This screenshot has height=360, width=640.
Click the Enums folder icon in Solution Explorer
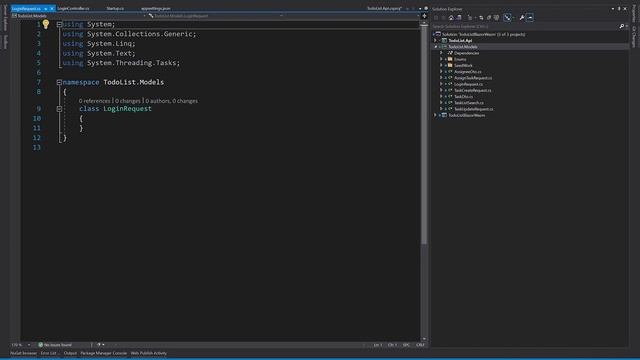pos(450,59)
